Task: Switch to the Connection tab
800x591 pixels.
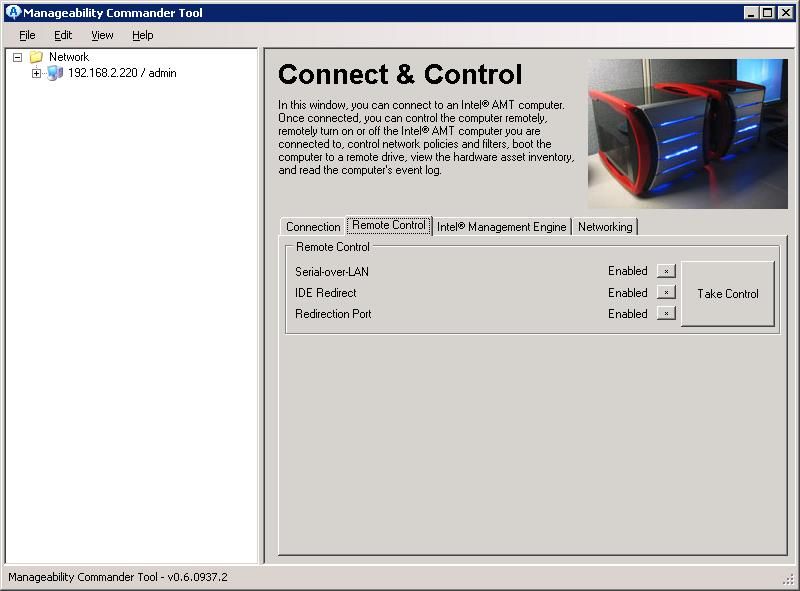Action: [313, 227]
